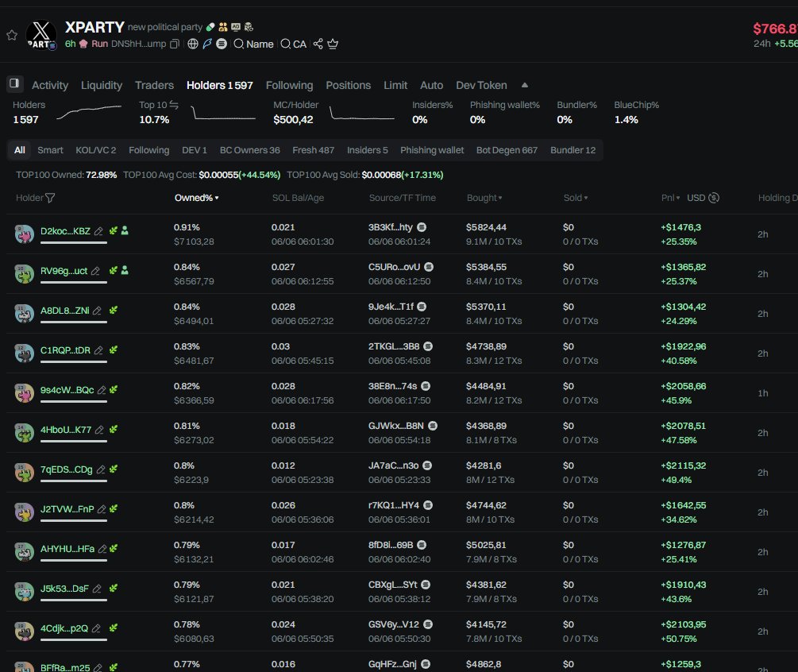Open the XPARTY token logo image
The width and height of the screenshot is (798, 672).
tap(41, 34)
